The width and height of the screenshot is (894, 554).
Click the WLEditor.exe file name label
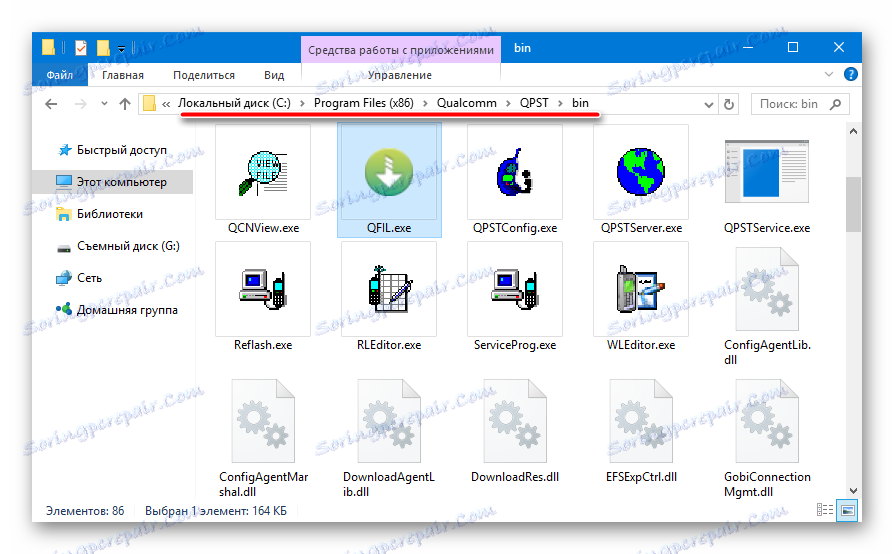pyautogui.click(x=641, y=345)
